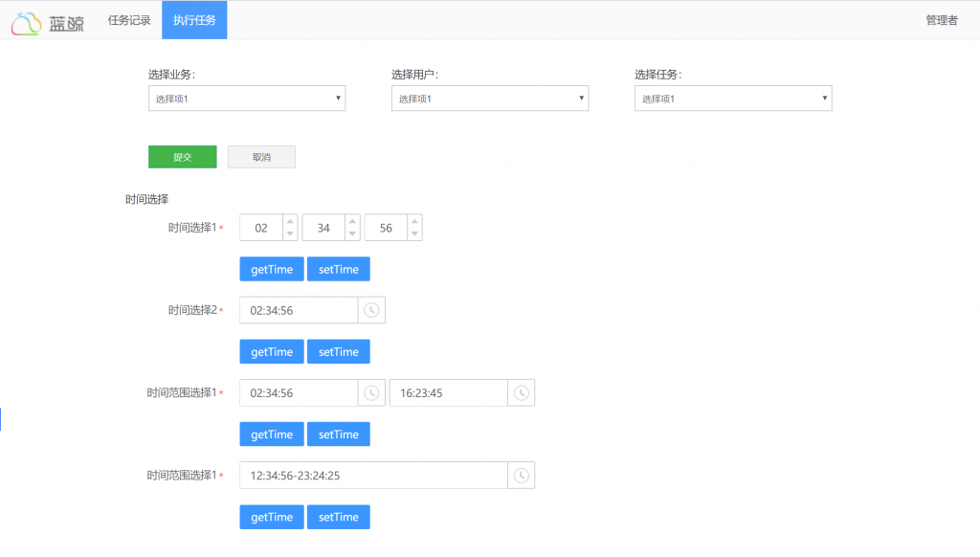The image size is (980, 557).
Task: Click the 时间选择1 field label
Action: tap(192, 228)
